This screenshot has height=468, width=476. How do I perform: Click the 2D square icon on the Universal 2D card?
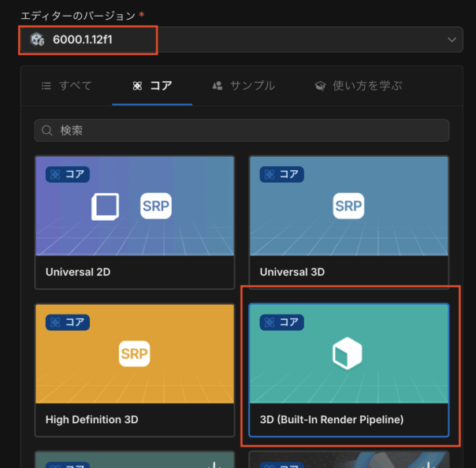[x=105, y=206]
